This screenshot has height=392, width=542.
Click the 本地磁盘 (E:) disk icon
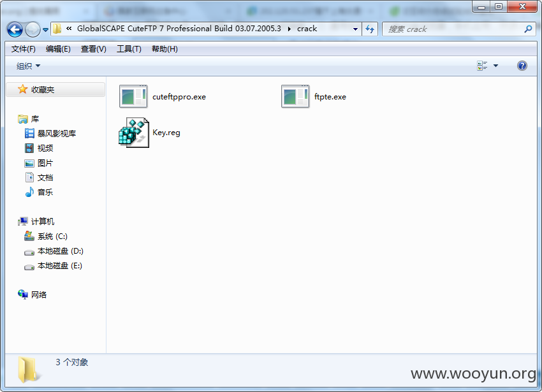point(29,267)
